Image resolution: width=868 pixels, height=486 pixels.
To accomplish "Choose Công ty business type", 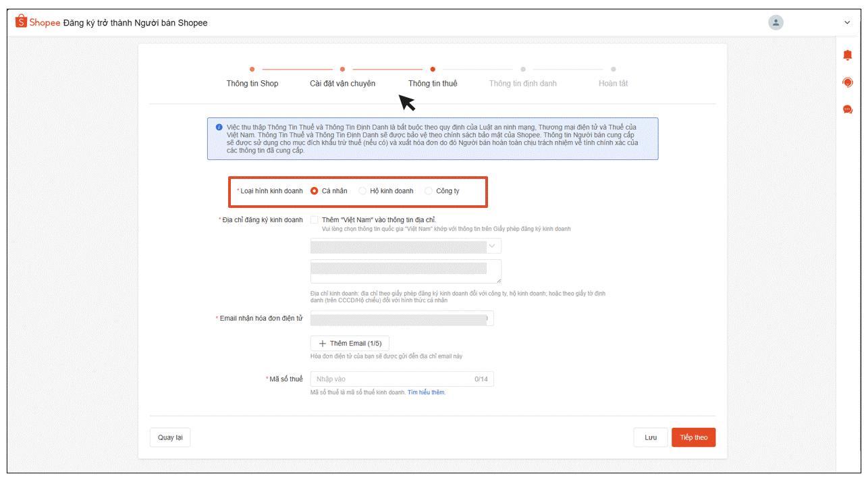I will (429, 191).
